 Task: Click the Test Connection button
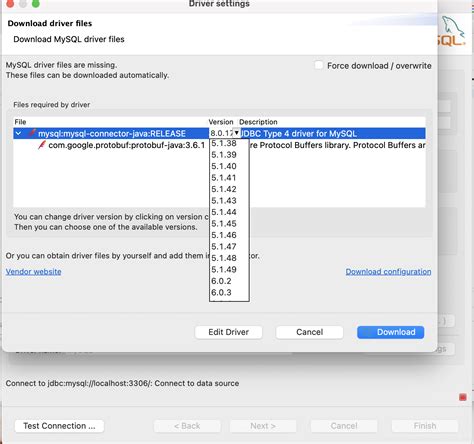[59, 426]
